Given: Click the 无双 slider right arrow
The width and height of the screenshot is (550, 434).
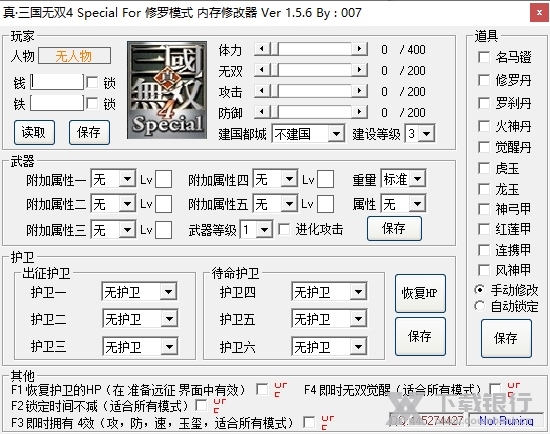Looking at the screenshot, I should [359, 70].
